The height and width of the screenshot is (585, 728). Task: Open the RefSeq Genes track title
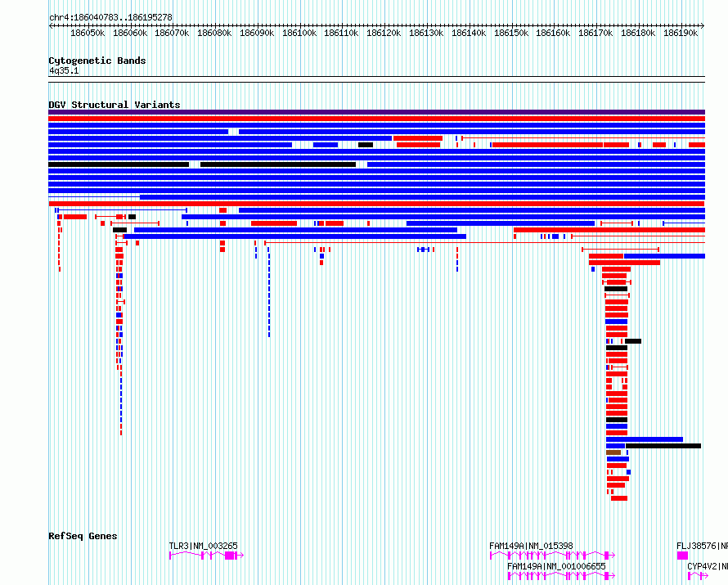coord(83,536)
